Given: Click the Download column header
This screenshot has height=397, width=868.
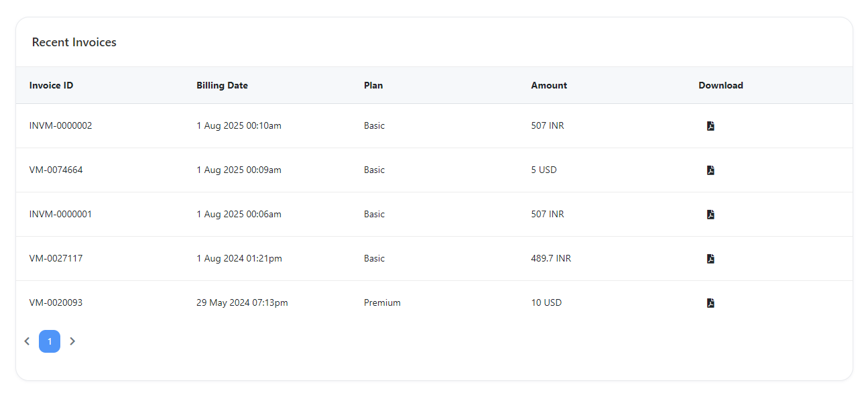Looking at the screenshot, I should [721, 86].
